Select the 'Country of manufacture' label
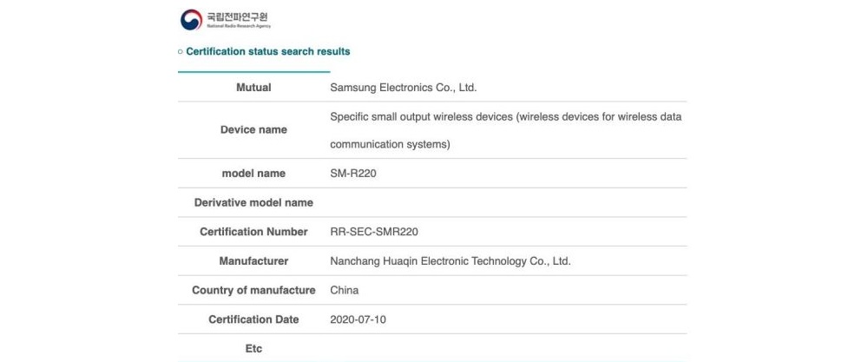 click(253, 291)
